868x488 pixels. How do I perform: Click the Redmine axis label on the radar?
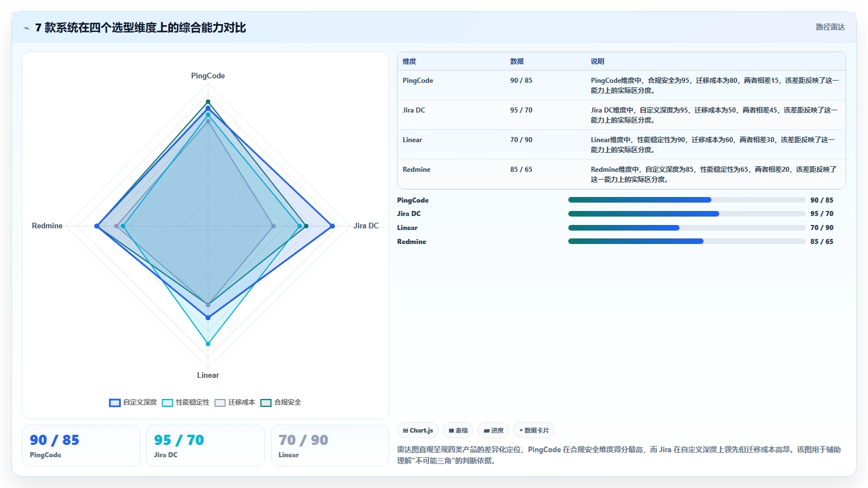coord(47,226)
